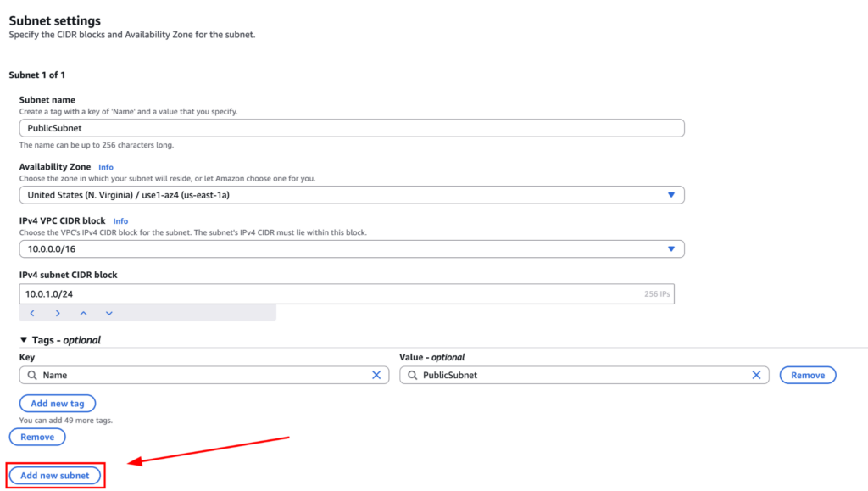Open the IPv4 VPC CIDR block dropdown
Viewport: 868px width, 491px height.
[351, 249]
